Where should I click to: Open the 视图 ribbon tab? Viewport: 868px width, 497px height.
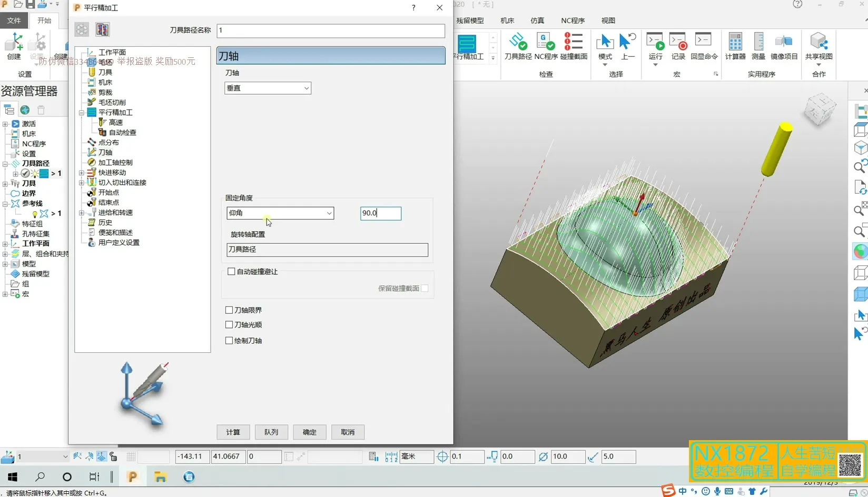[x=608, y=21]
